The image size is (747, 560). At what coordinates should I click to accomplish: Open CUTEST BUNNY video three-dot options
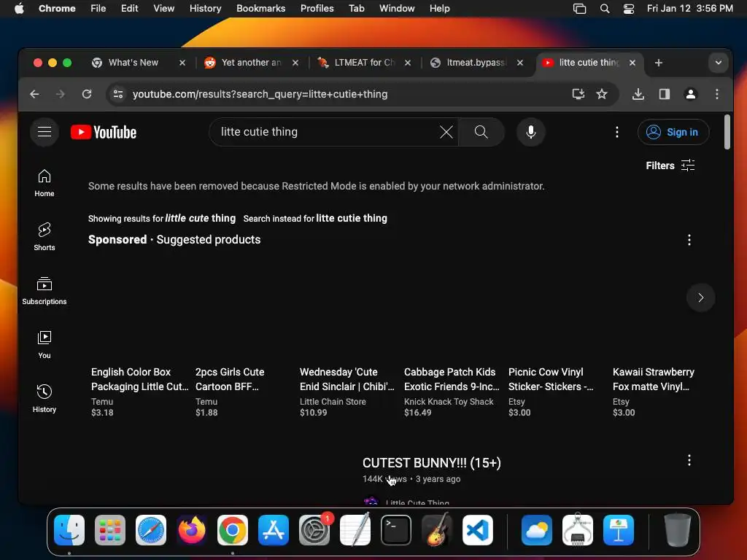[x=689, y=460]
